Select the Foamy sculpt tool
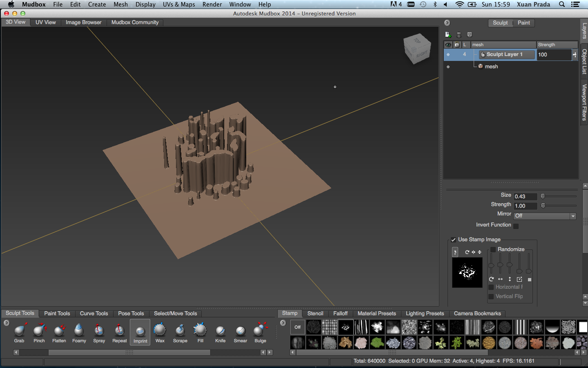This screenshot has width=588, height=368. 79,332
